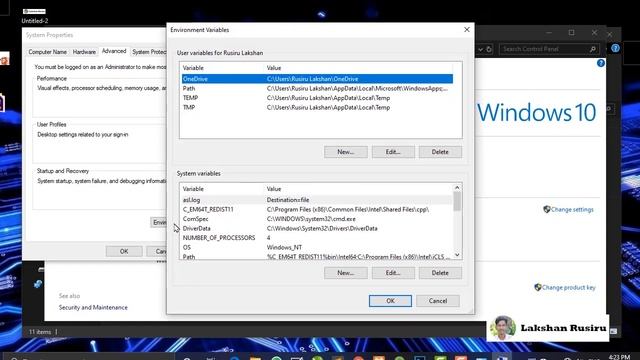Click the help icon beside Search Control Panel
This screenshot has height=360, width=640.
(616, 48)
